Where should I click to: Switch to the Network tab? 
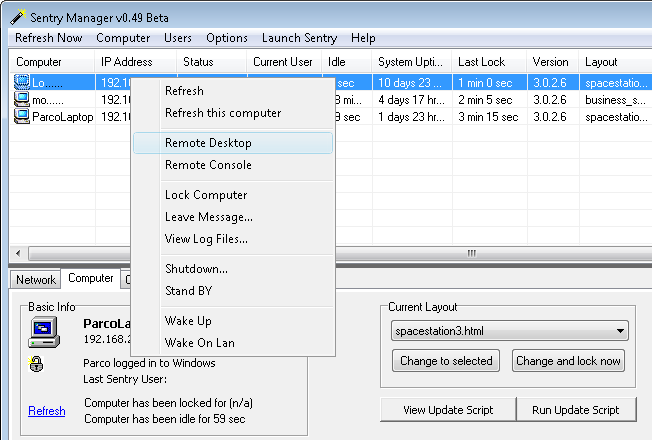[36, 280]
